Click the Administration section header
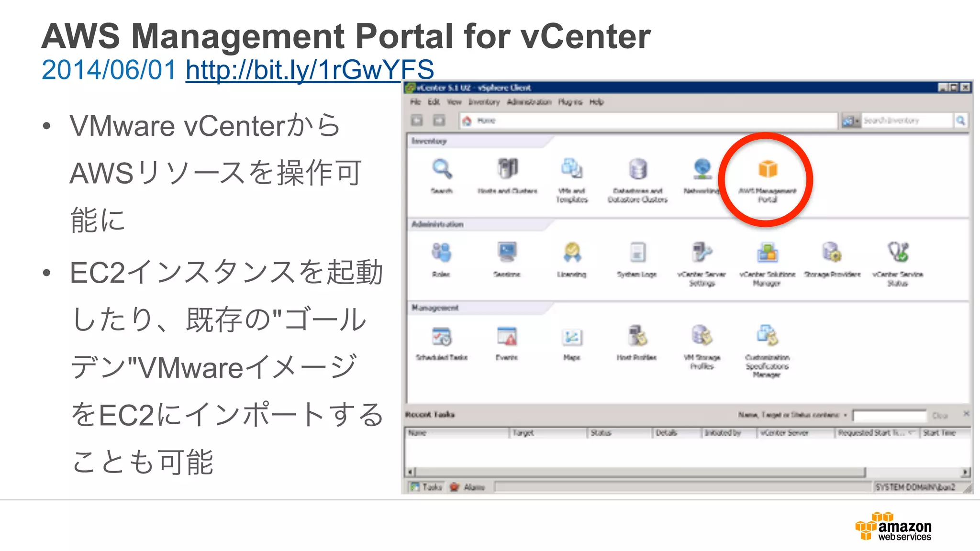The width and height of the screenshot is (980, 551). tap(437, 224)
